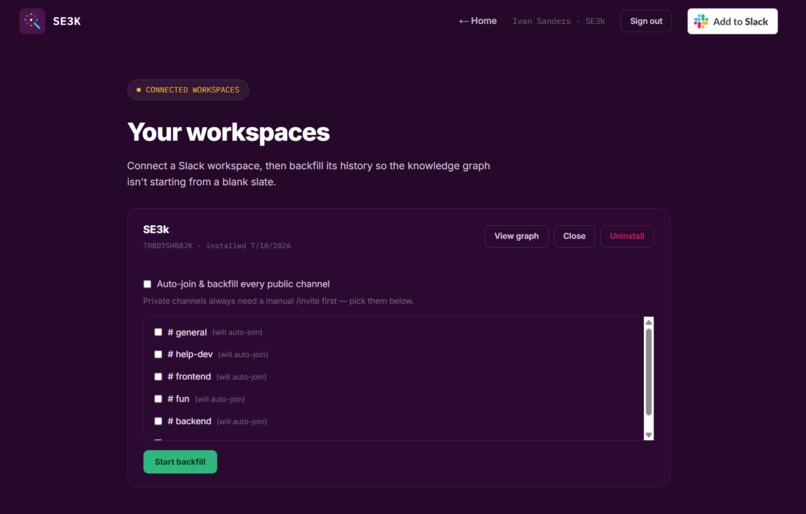This screenshot has height=514, width=806.
Task: Check the # help-dev channel
Action: [x=158, y=354]
